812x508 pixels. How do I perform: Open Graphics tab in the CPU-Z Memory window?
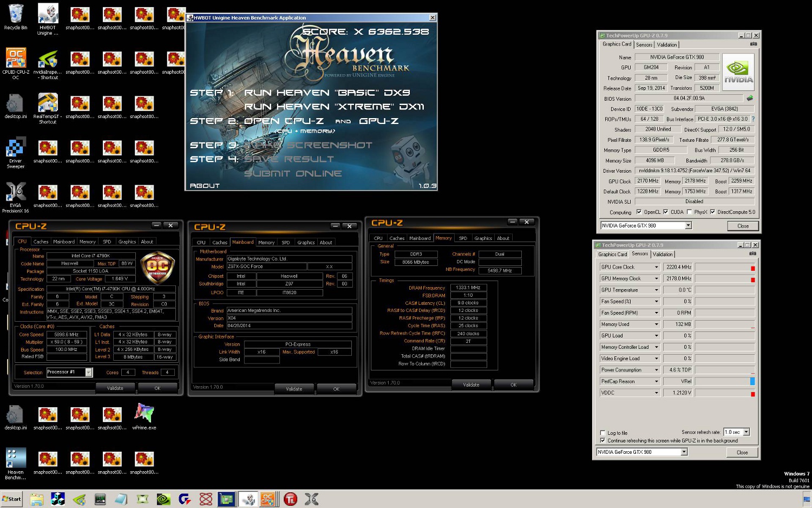(483, 238)
